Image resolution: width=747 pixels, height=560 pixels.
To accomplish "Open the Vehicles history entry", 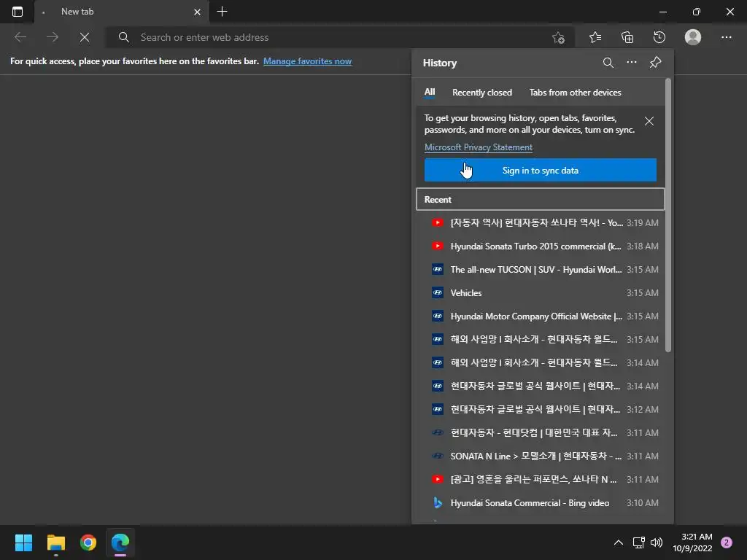I will [541, 292].
